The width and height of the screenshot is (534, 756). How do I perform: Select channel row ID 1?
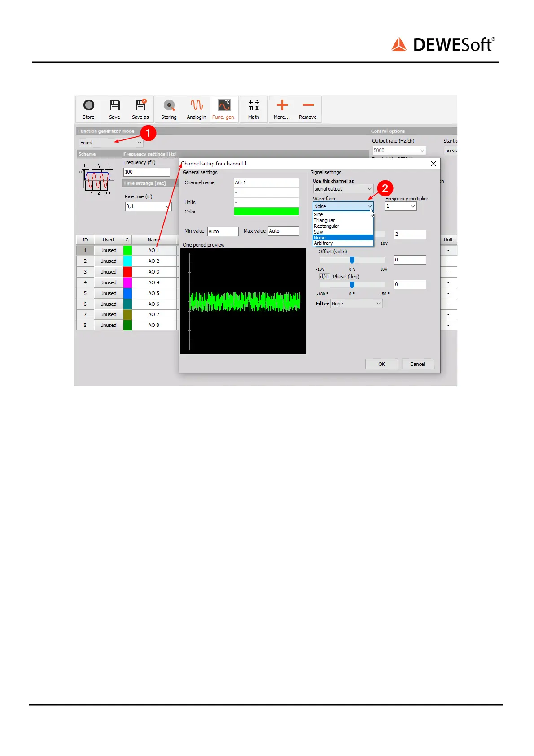85,250
